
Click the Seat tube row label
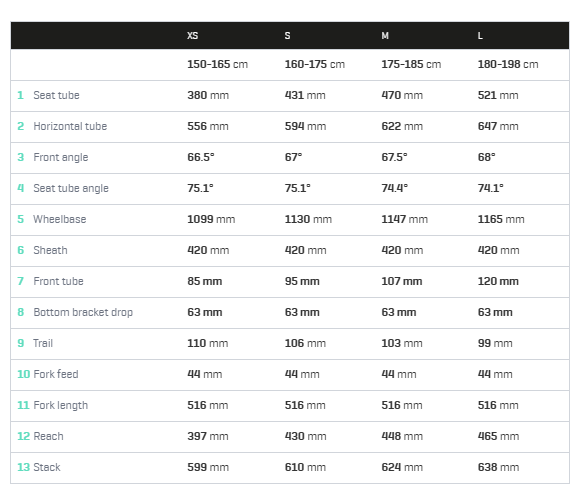[56, 95]
